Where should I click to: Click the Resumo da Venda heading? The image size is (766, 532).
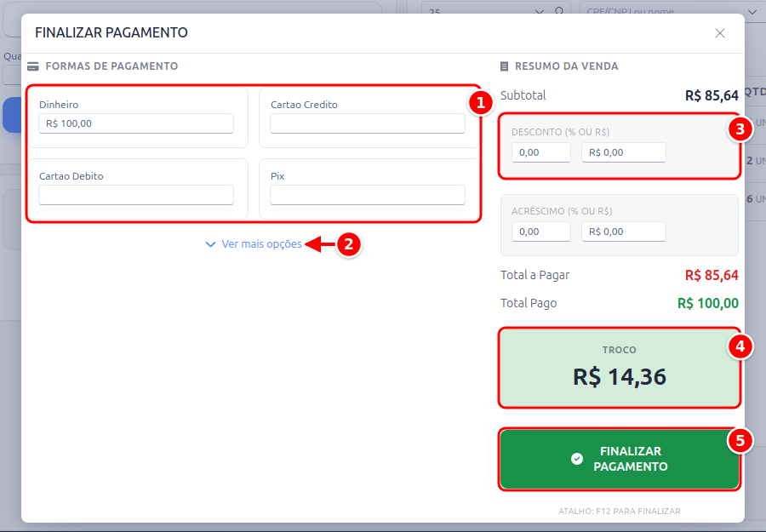(567, 66)
